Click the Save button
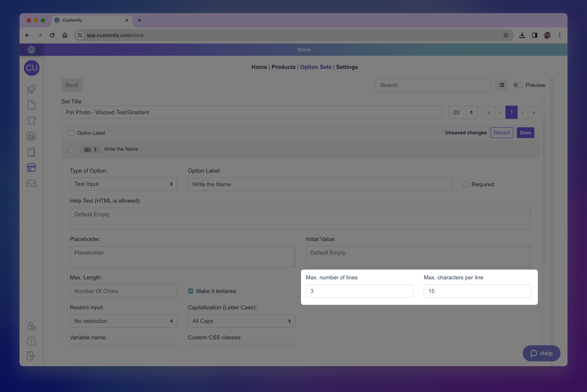 point(525,133)
